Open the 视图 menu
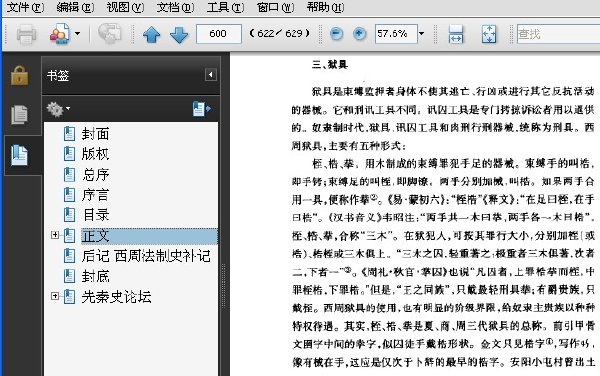The height and width of the screenshot is (376, 600). (125, 7)
